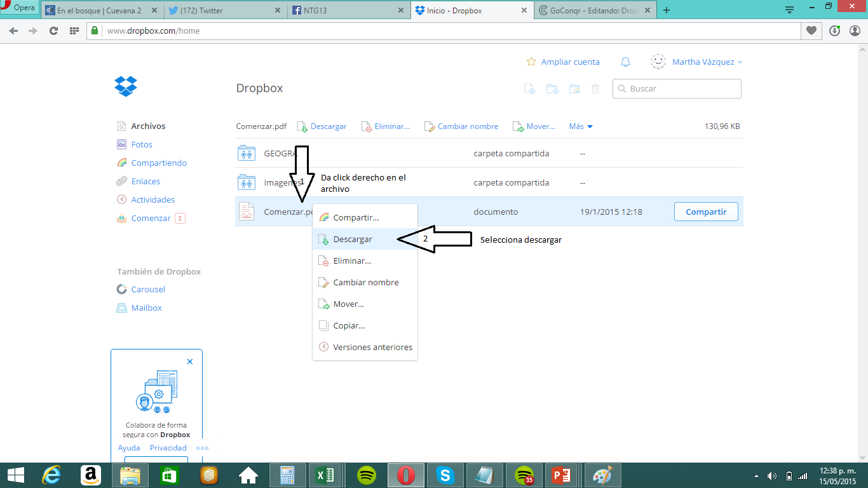
Task: Go to Fotos in the sidebar
Action: pyautogui.click(x=142, y=144)
